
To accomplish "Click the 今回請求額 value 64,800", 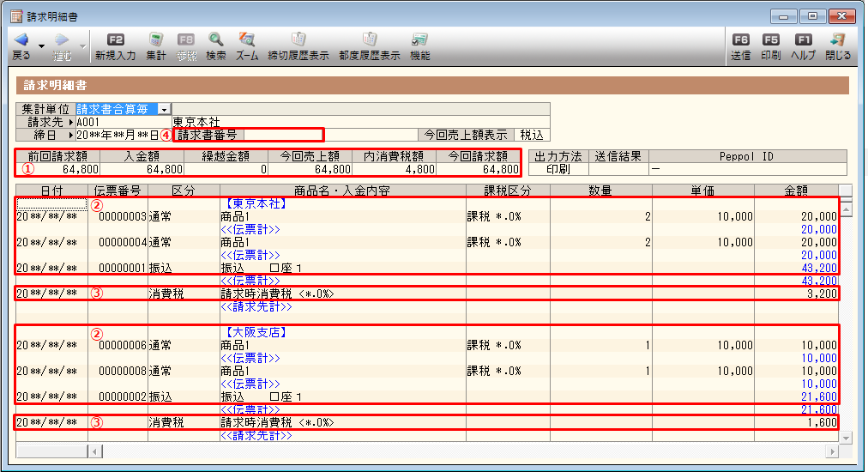I will point(500,170).
